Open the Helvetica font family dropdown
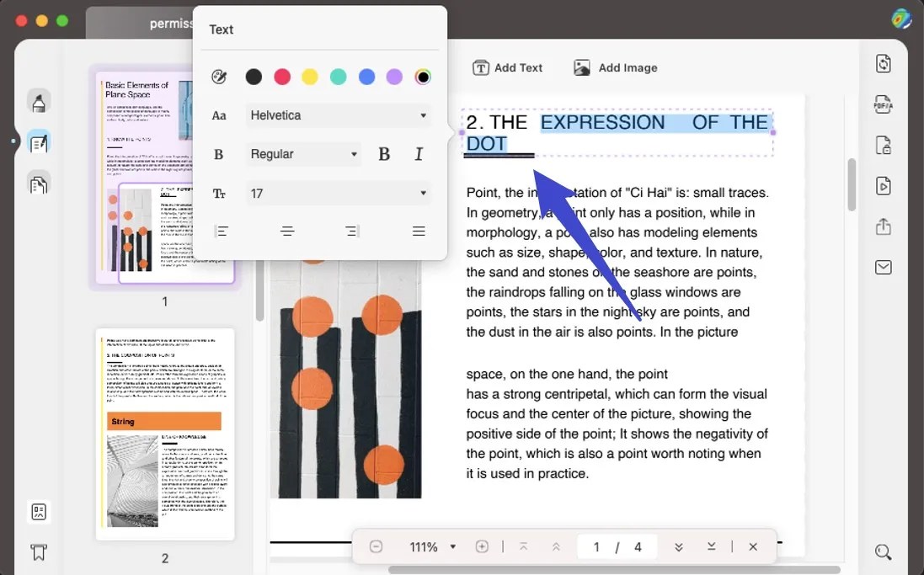The width and height of the screenshot is (924, 575). pyautogui.click(x=339, y=115)
